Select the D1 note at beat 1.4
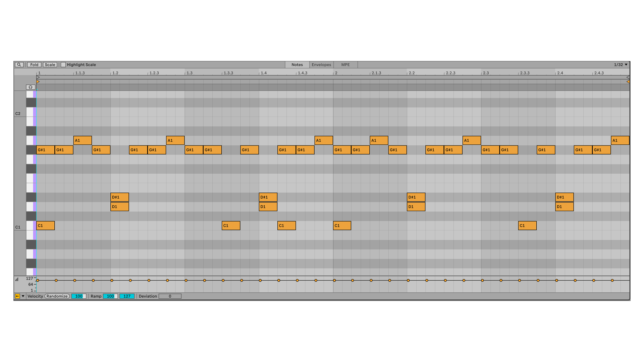The width and height of the screenshot is (644, 362). tap(268, 206)
